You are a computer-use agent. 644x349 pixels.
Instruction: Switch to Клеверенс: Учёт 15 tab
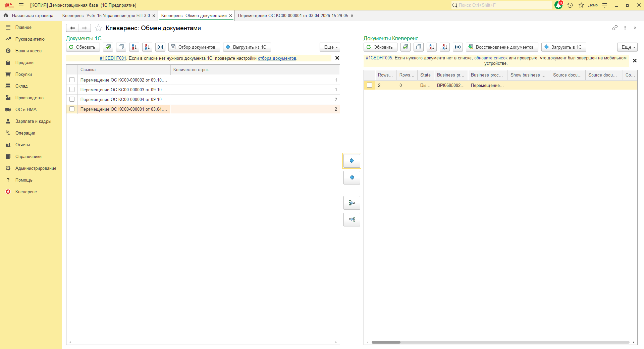106,16
